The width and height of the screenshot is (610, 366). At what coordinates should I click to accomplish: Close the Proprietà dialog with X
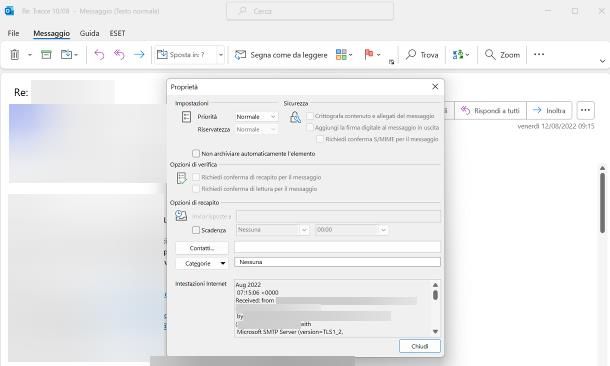tap(435, 87)
